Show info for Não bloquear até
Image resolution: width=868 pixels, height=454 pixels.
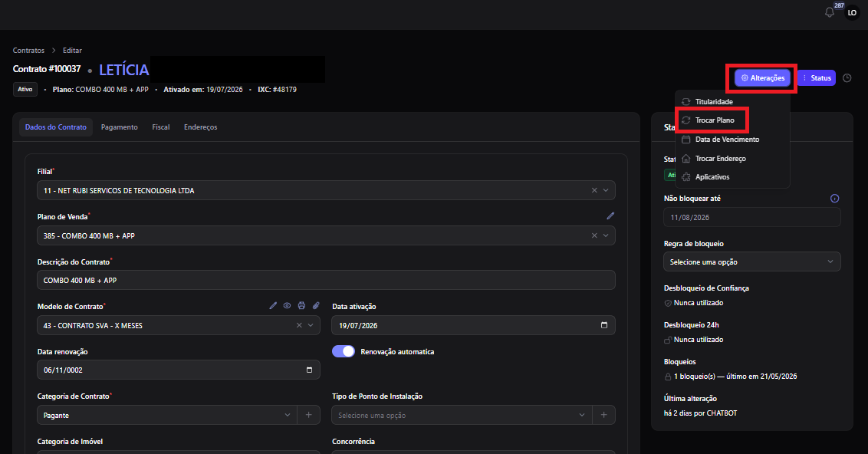pos(835,198)
